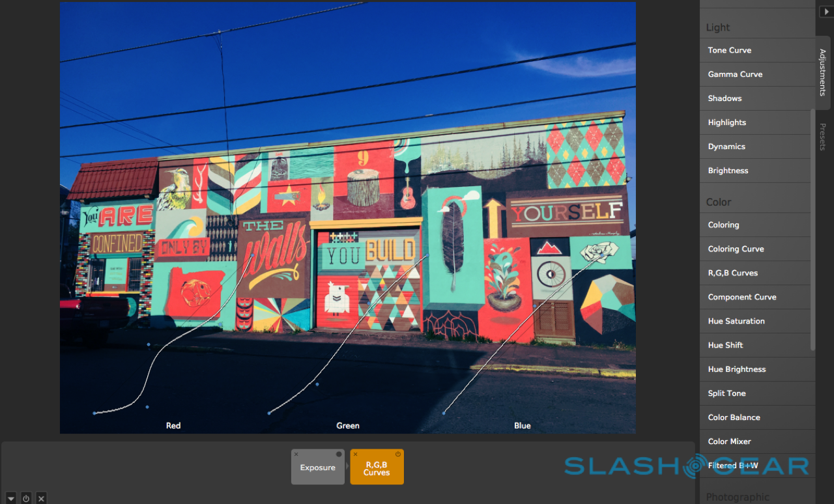Click the Green curve's lower control point
Image resolution: width=834 pixels, height=504 pixels.
(x=317, y=384)
